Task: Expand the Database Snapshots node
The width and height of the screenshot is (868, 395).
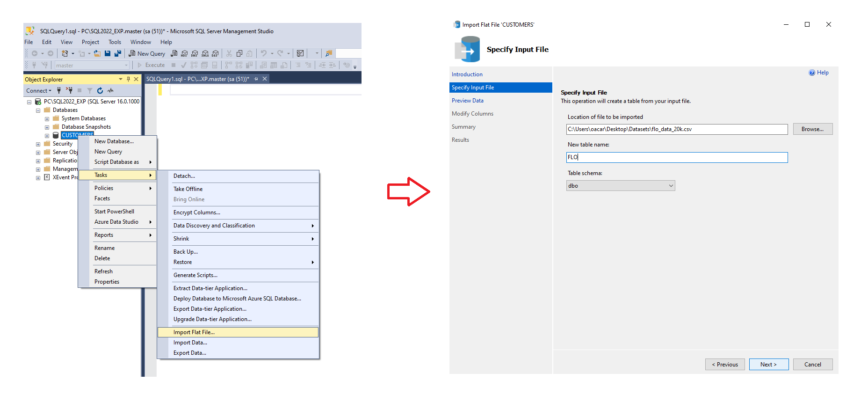Action: coord(47,127)
